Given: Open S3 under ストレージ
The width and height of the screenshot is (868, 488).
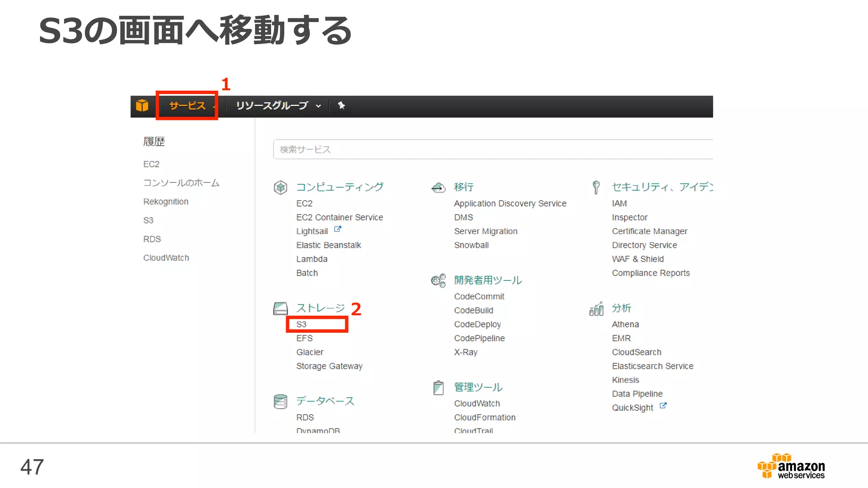Looking at the screenshot, I should click(x=301, y=324).
